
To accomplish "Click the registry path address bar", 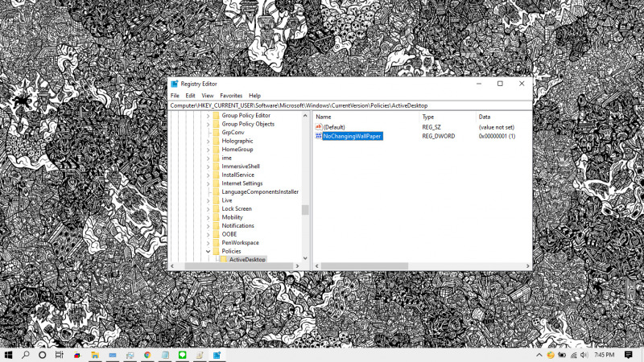I will 350,105.
